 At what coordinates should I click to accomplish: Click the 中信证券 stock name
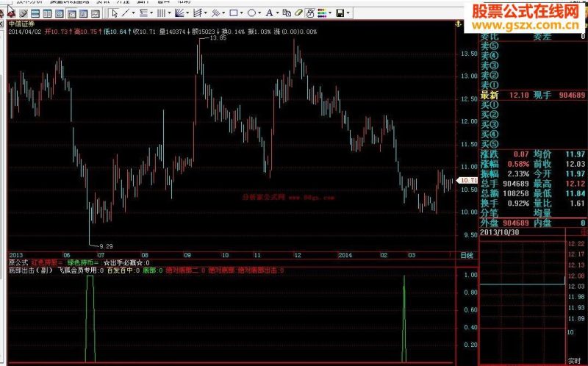pos(22,24)
